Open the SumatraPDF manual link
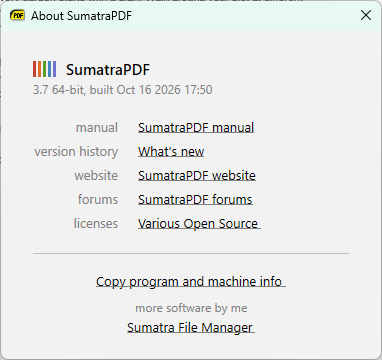 tap(196, 128)
